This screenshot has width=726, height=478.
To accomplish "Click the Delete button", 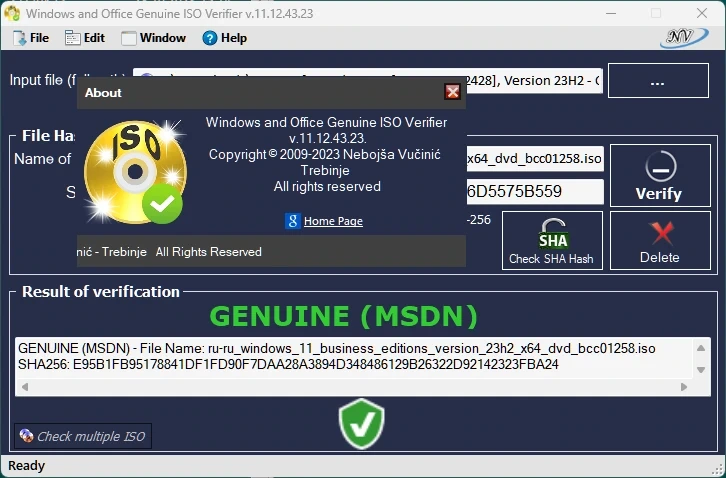I will [660, 241].
